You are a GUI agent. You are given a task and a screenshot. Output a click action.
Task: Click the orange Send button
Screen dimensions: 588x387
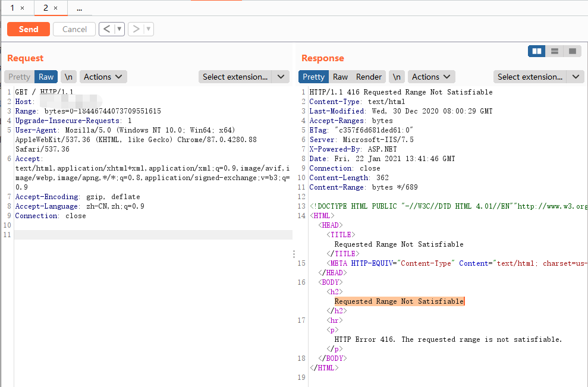(x=29, y=29)
